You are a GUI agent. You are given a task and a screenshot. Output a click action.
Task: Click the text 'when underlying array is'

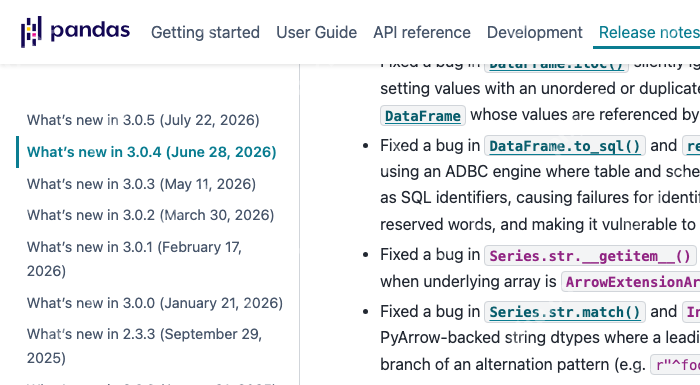click(x=468, y=281)
